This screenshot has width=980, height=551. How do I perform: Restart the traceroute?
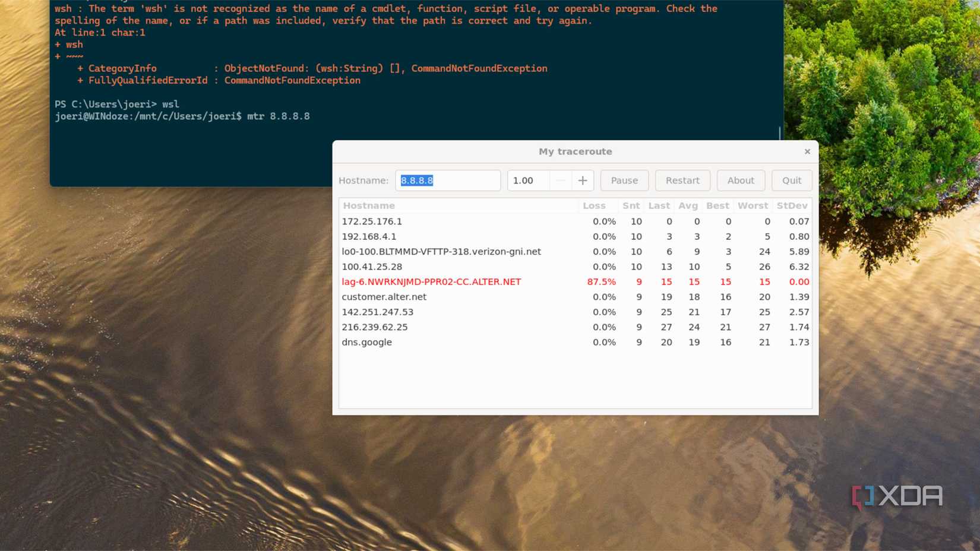[x=682, y=180]
